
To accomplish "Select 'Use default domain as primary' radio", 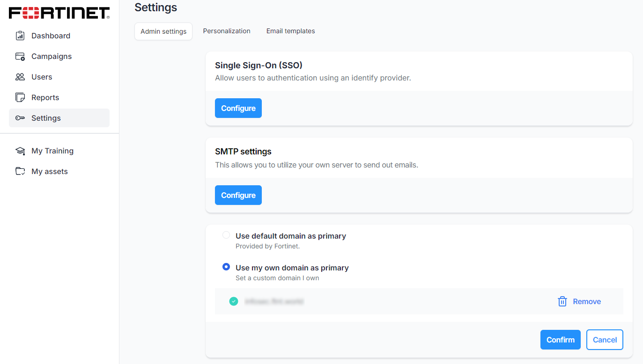I will click(226, 235).
